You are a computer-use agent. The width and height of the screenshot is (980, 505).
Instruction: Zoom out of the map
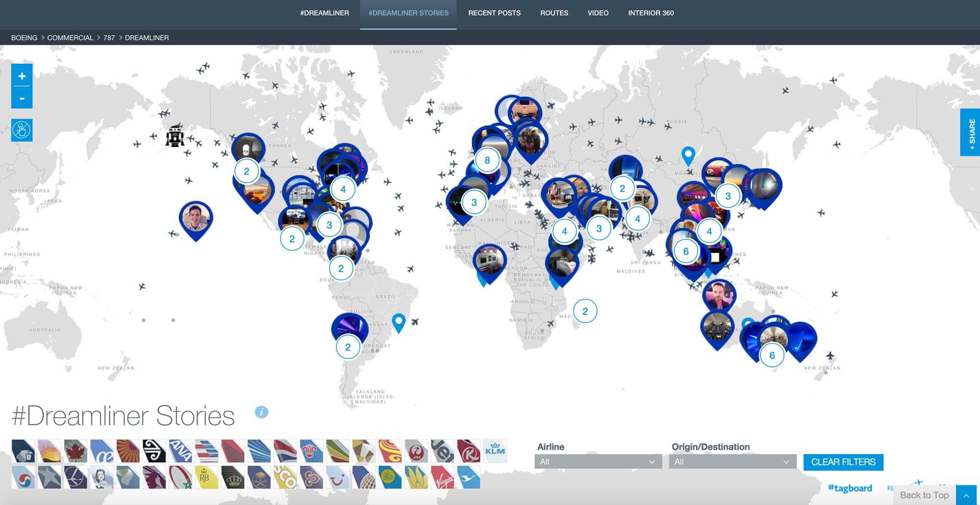(22, 99)
